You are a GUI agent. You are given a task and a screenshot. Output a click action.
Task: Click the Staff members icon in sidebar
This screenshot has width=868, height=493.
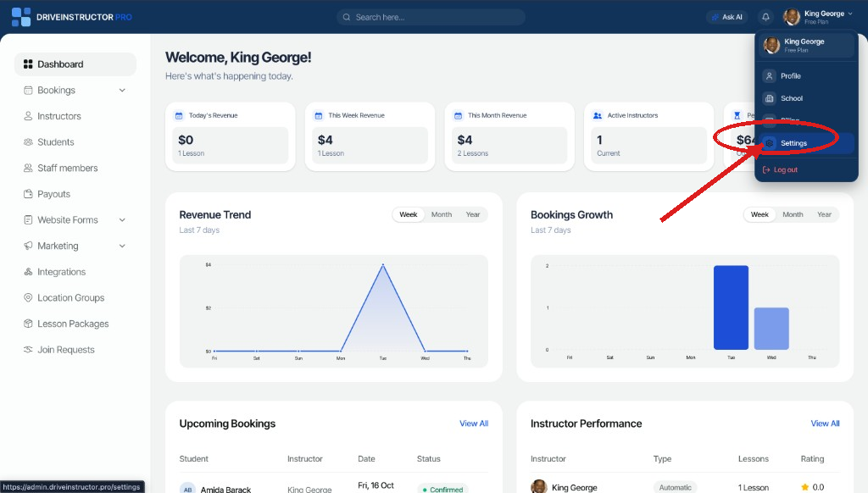pyautogui.click(x=28, y=169)
